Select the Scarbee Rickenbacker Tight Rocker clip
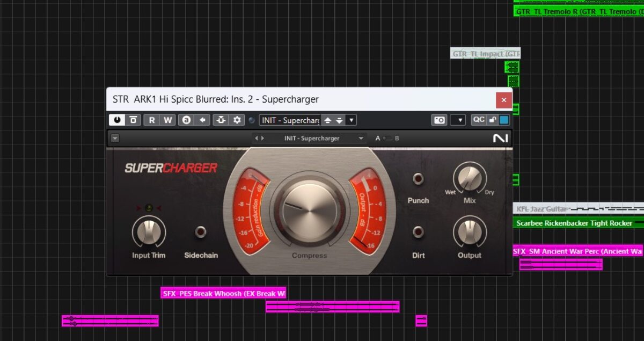 pos(574,223)
